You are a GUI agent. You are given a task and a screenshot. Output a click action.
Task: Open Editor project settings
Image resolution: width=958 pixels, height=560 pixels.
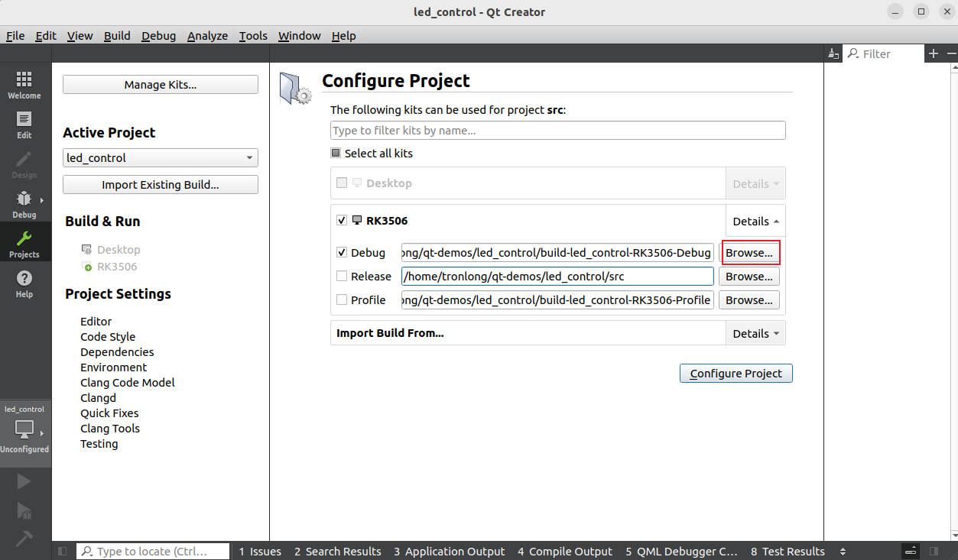[96, 322]
